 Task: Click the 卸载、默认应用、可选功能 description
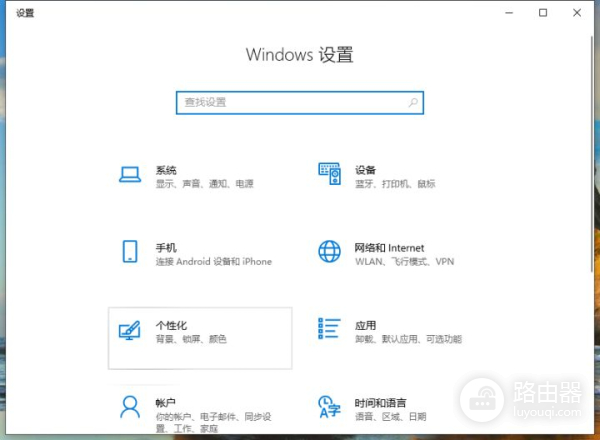coord(408,339)
